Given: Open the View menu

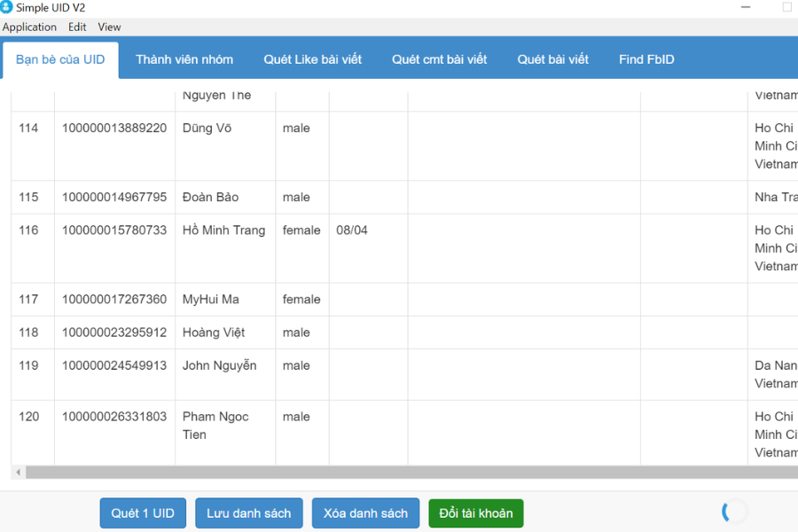Looking at the screenshot, I should coord(109,27).
